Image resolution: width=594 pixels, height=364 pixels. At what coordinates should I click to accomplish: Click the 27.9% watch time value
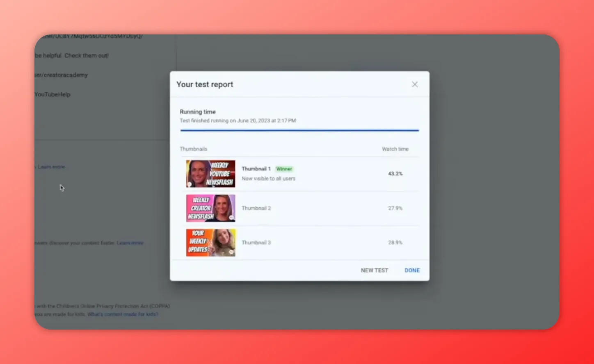click(395, 208)
